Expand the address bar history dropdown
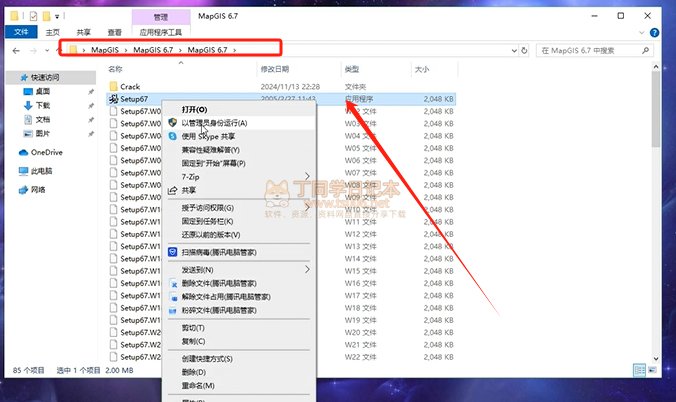Viewport: 676px width, 402px height. [x=514, y=50]
